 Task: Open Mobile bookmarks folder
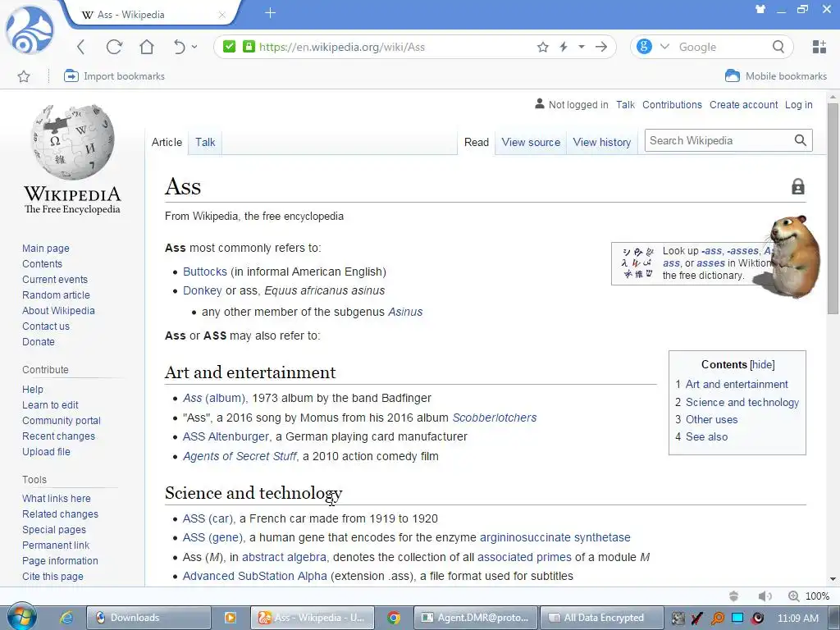(x=776, y=76)
